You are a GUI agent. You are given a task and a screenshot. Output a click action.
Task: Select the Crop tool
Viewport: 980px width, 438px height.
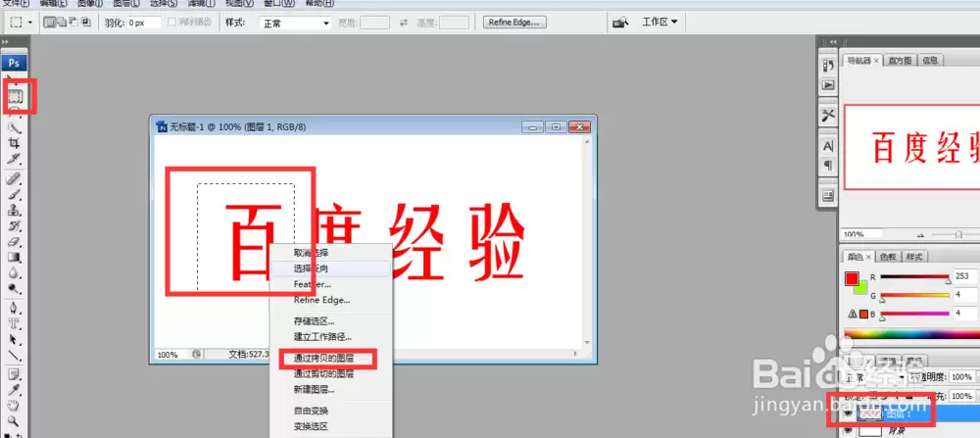[15, 143]
